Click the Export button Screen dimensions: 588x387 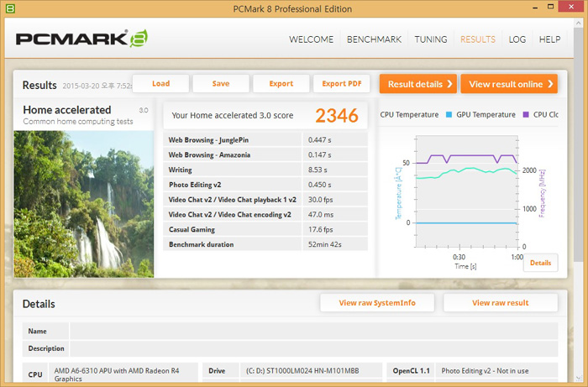[x=281, y=84]
